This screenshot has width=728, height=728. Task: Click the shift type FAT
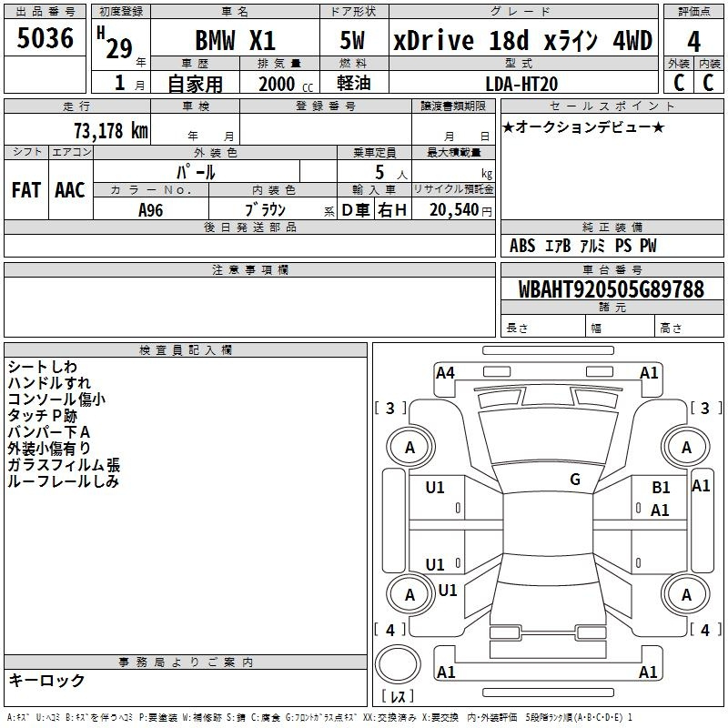click(26, 190)
